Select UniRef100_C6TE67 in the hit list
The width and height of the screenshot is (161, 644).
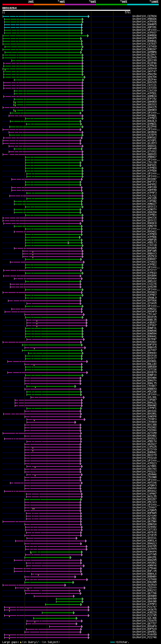(x=144, y=44)
